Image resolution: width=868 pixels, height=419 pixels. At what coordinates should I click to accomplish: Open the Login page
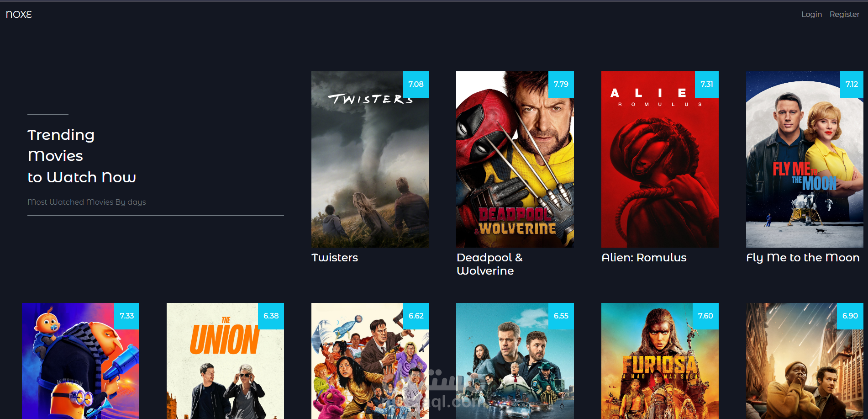(x=811, y=14)
